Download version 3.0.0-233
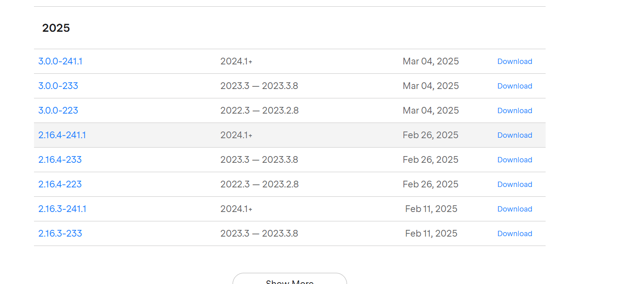This screenshot has height=284, width=644. [515, 86]
